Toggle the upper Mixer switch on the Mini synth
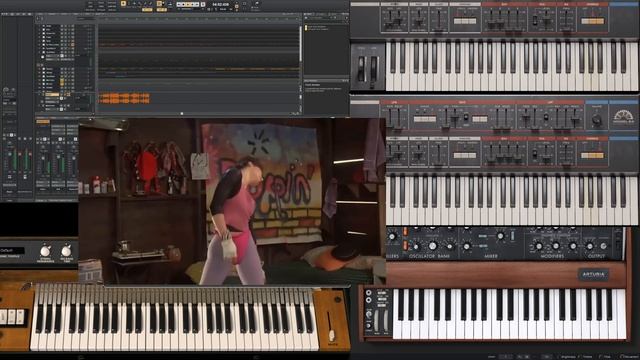Screen dimensions: 640x360 [482, 236]
